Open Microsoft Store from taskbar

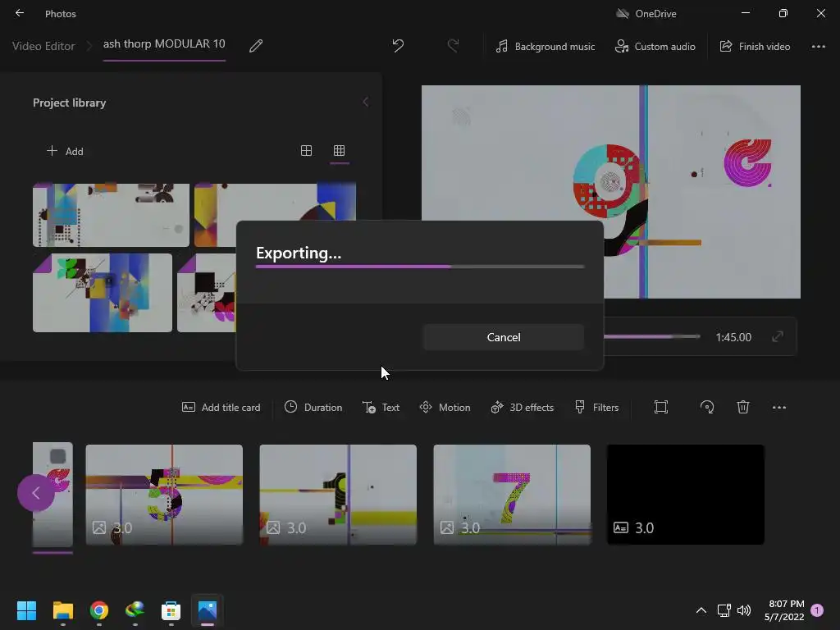[x=171, y=610]
